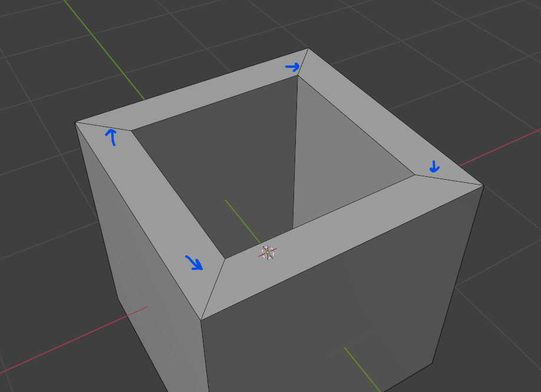Select the darker inner wall inside the hollow
Screen dimensions: 541x392
(x=227, y=162)
